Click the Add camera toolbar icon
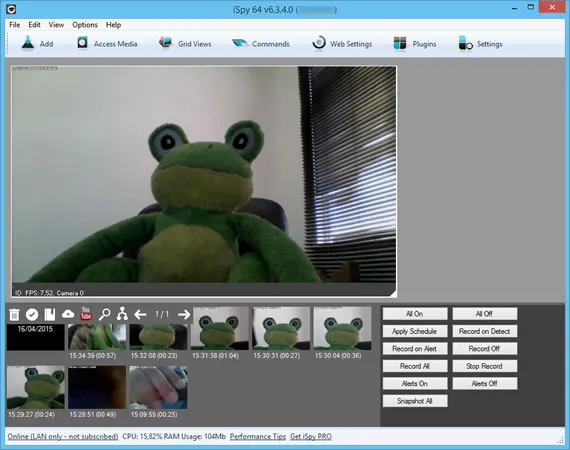 click(x=28, y=44)
